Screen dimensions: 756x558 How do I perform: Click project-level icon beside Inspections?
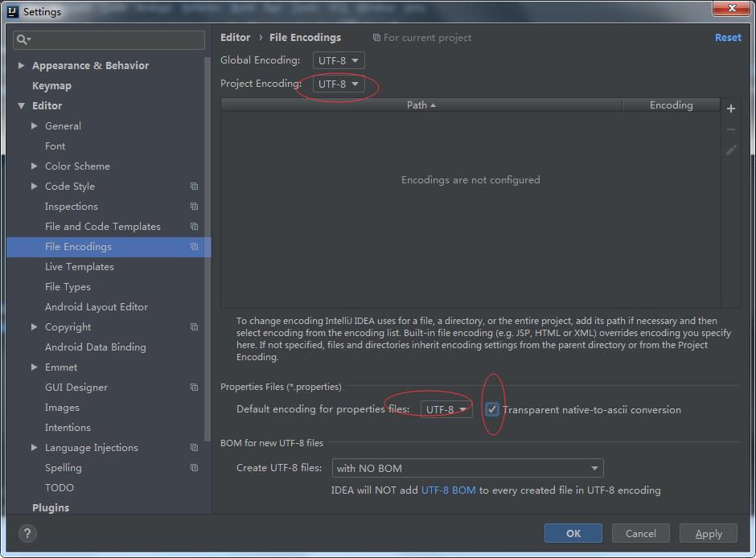tap(194, 207)
